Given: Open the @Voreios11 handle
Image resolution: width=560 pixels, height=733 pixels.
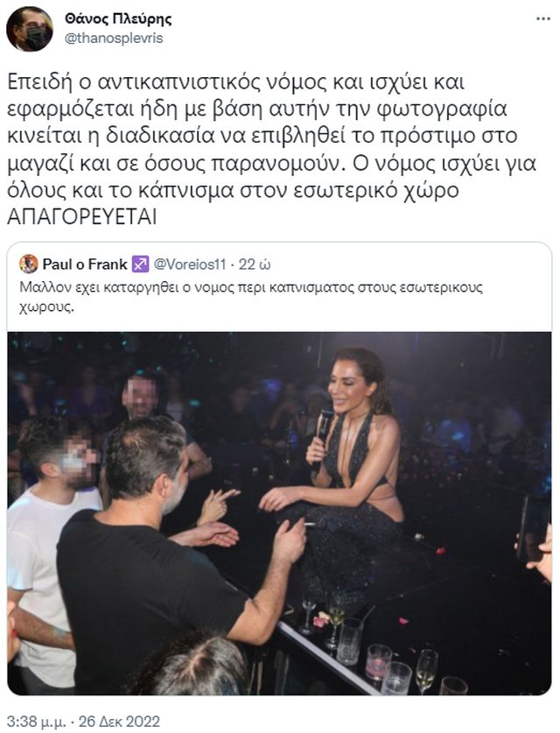Looking at the screenshot, I should pos(190,264).
